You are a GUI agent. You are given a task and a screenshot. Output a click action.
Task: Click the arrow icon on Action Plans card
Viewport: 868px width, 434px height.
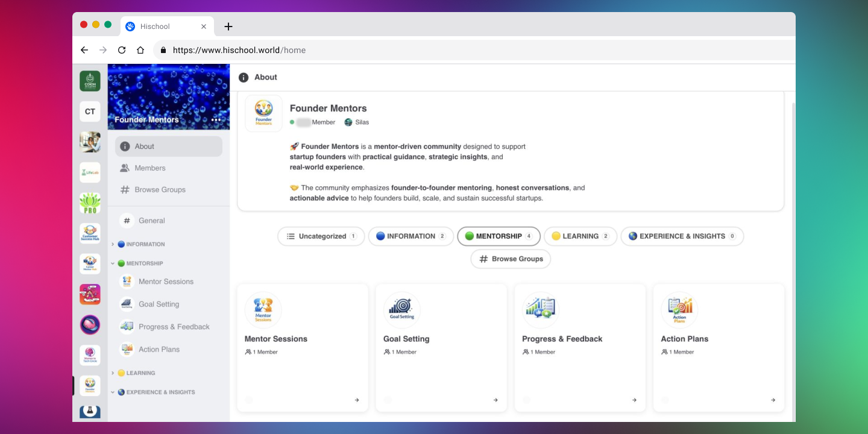tap(773, 400)
